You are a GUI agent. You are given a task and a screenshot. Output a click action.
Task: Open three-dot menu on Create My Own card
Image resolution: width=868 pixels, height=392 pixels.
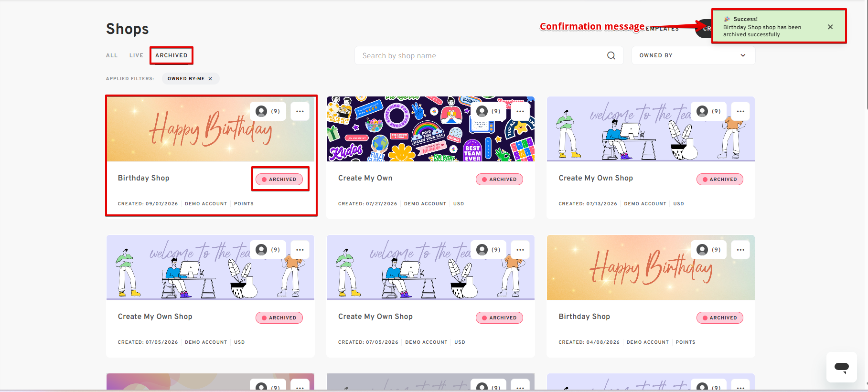coord(520,111)
